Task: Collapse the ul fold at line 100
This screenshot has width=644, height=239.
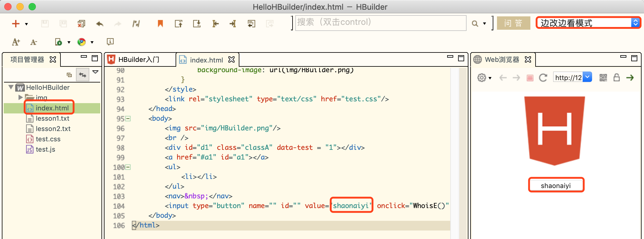Action: pyautogui.click(x=128, y=167)
